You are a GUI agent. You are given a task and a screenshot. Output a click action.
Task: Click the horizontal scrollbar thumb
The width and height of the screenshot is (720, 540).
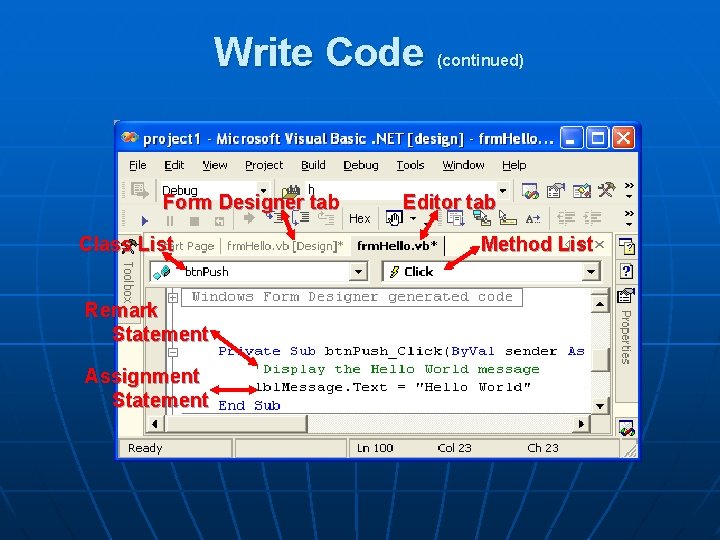pyautogui.click(x=236, y=424)
